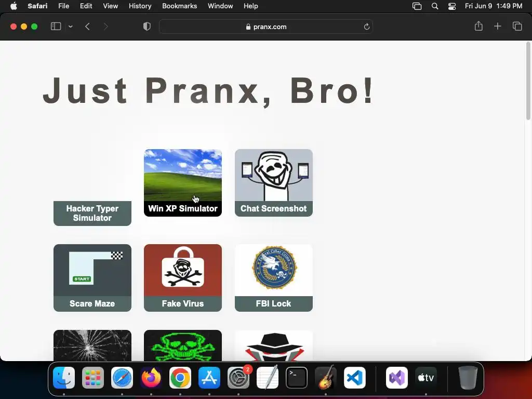
Task: Launch GarageBand from the Dock
Action: click(x=326, y=378)
